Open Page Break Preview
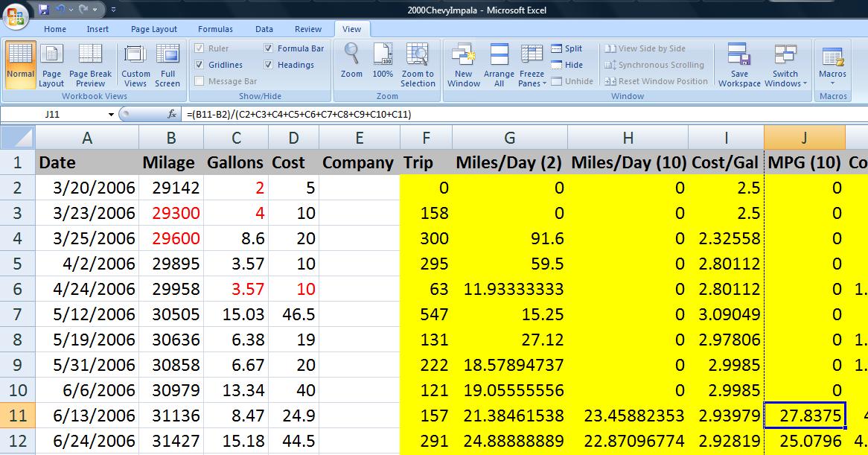 click(90, 65)
